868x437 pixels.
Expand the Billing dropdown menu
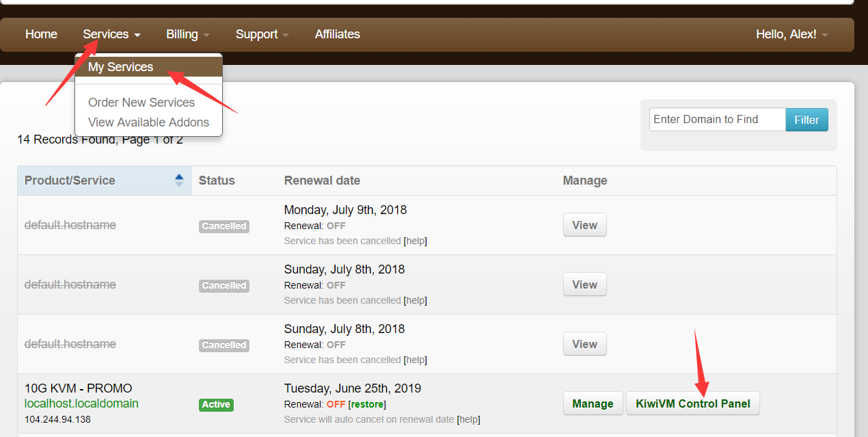tap(187, 34)
